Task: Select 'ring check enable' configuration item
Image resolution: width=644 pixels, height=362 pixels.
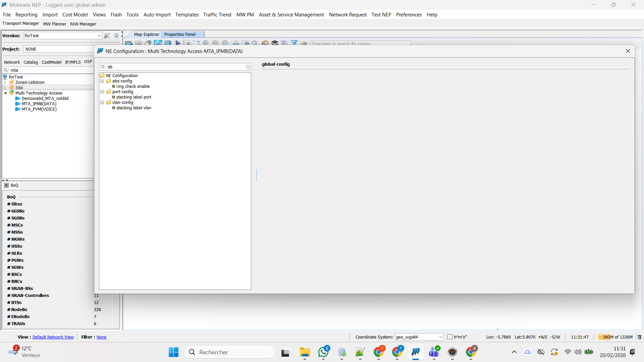Action: click(x=133, y=86)
